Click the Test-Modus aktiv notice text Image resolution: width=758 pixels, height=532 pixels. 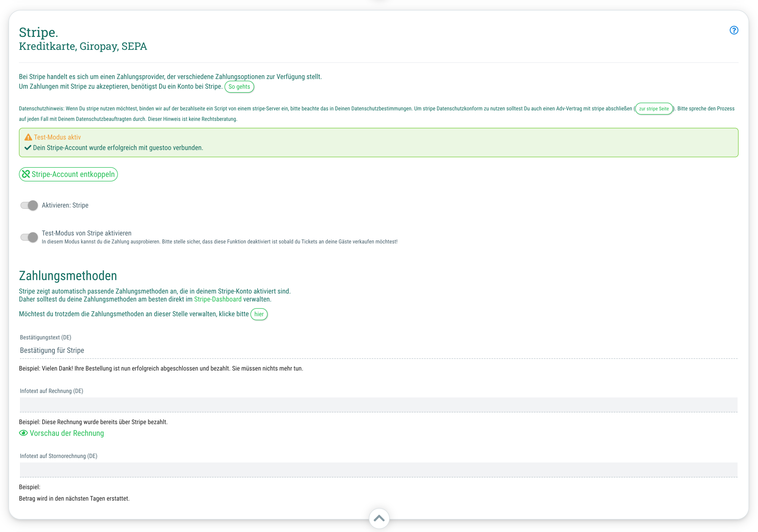tap(57, 137)
